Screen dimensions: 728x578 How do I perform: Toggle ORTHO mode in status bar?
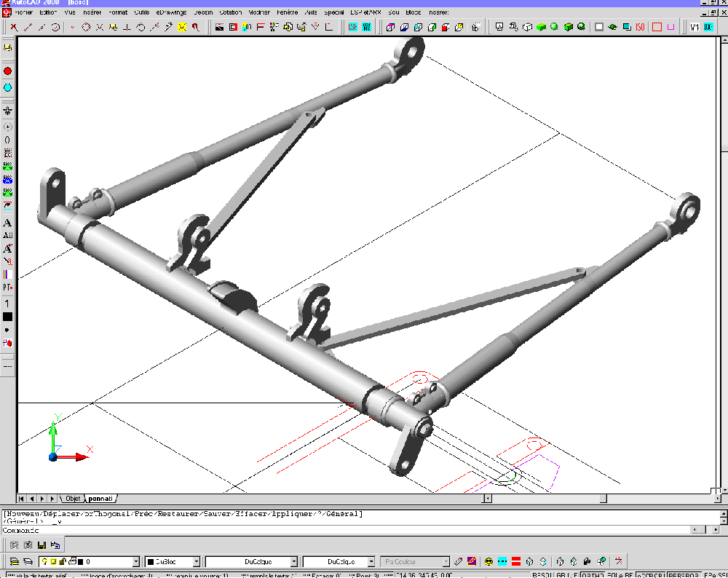click(592, 575)
